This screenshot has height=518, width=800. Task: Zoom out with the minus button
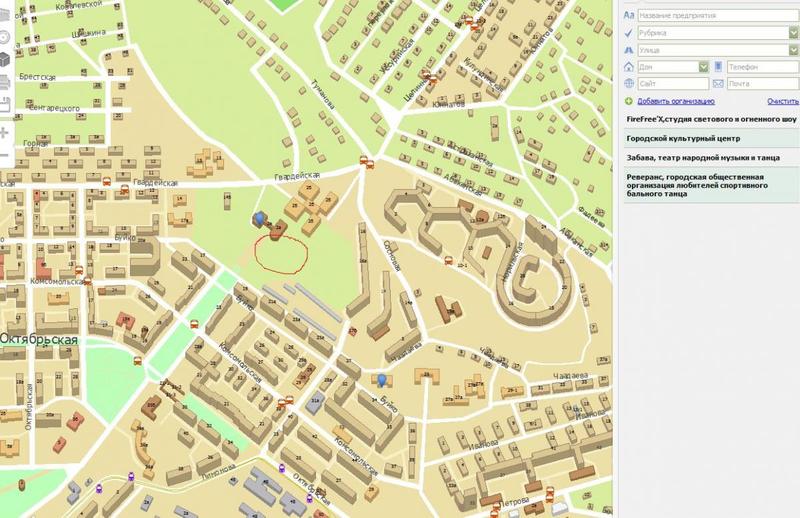coord(4,156)
